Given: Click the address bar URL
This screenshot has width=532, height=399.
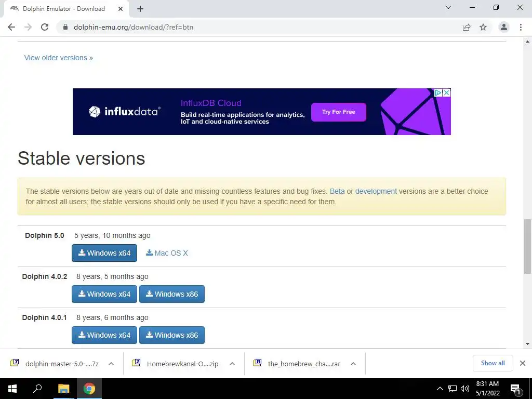Looking at the screenshot, I should click(134, 27).
